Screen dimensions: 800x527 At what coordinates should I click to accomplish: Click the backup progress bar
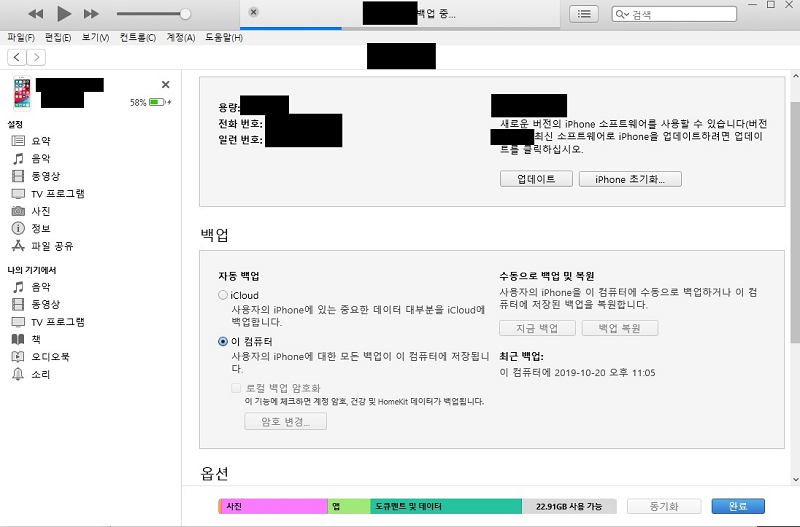coord(401,28)
